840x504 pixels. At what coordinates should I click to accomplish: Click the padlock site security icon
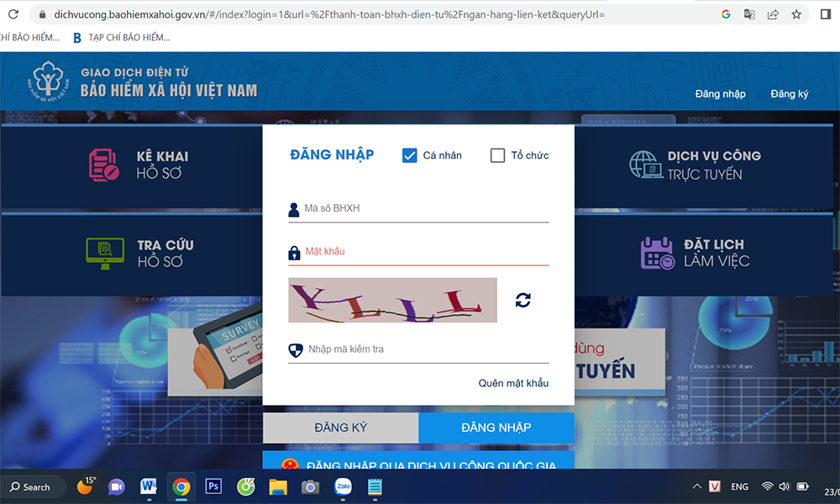point(42,14)
